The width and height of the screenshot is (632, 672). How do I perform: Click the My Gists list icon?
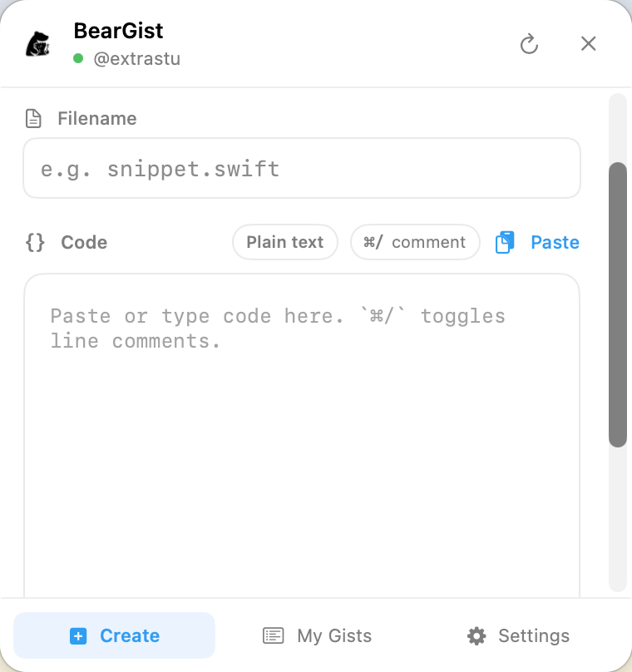click(x=273, y=636)
